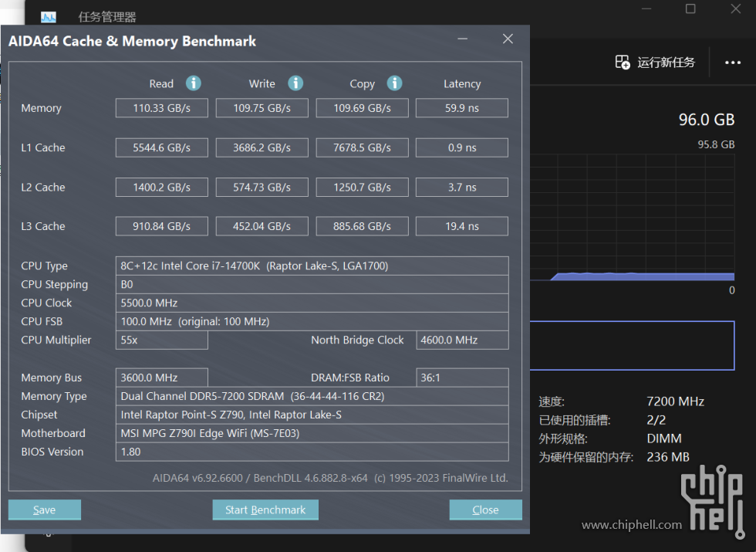
Task: Click Memory Read value 110.33 GB/s
Action: [161, 108]
